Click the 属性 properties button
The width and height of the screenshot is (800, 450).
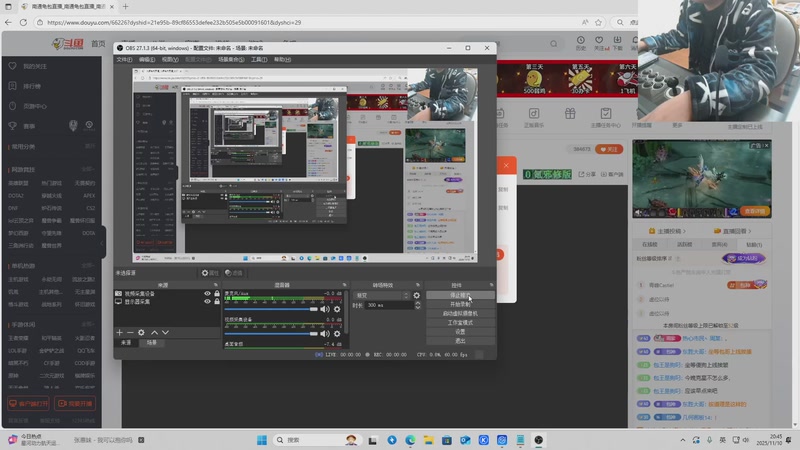[x=210, y=273]
